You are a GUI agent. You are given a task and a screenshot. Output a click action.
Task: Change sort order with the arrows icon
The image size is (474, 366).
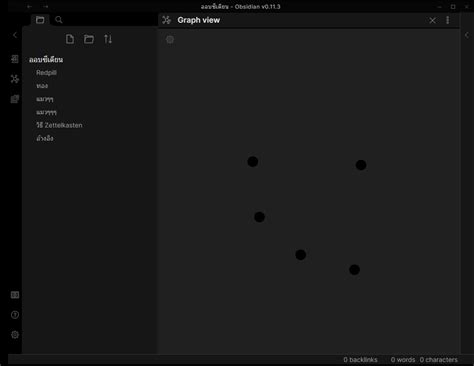[108, 39]
